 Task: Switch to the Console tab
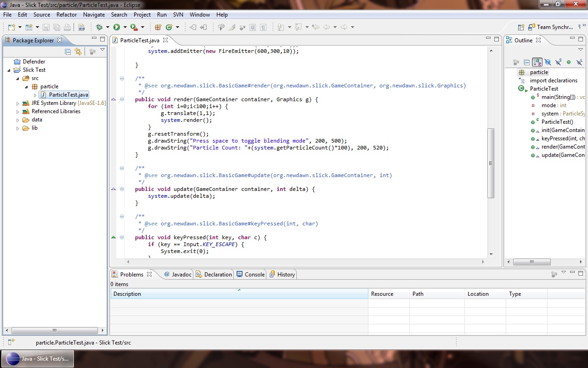[x=251, y=275]
